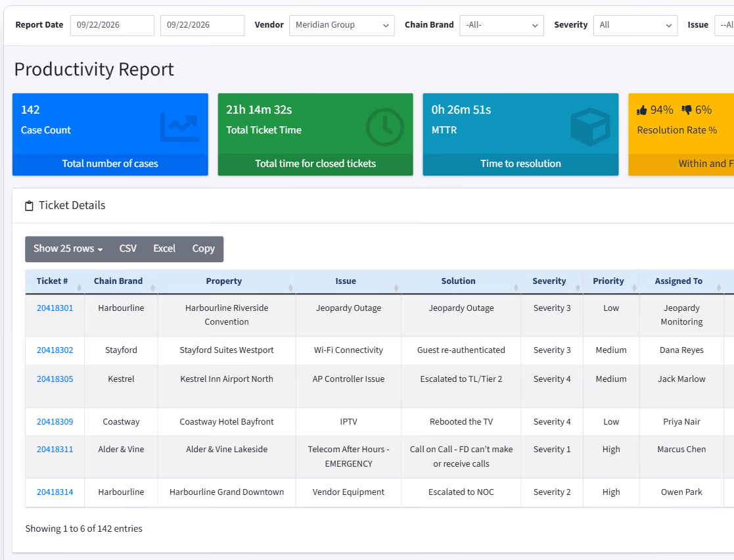Click assignee Jack Marlow
The image size is (734, 560).
[x=681, y=379]
